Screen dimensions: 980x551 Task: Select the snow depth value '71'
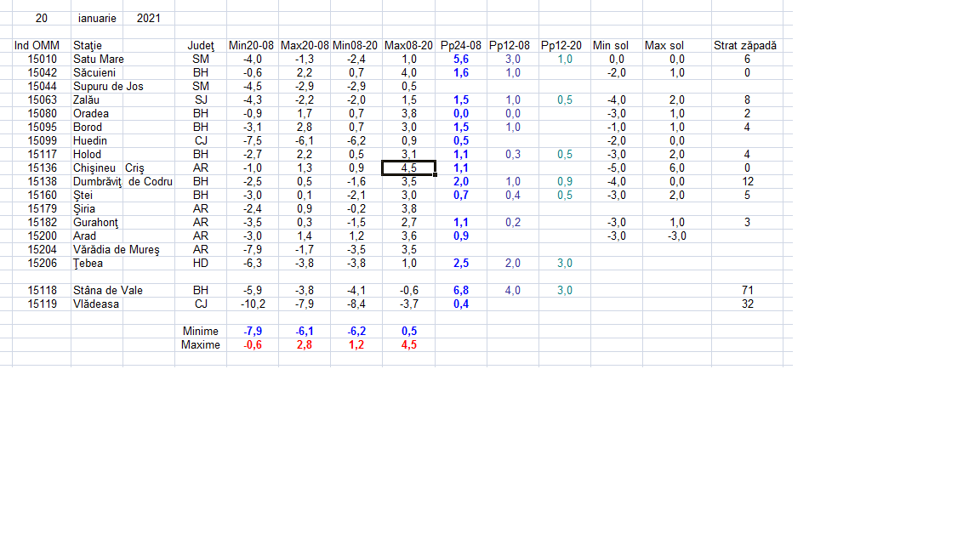pyautogui.click(x=747, y=291)
